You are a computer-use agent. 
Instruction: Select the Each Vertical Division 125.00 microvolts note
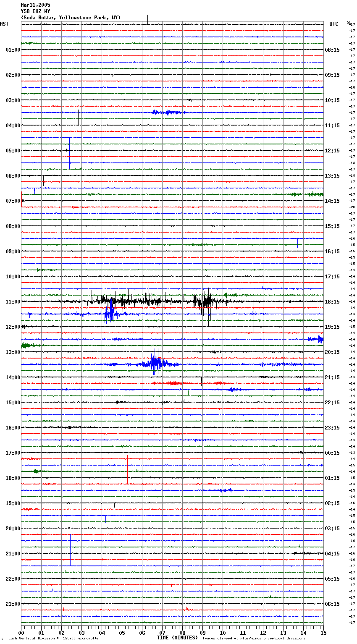point(53,638)
